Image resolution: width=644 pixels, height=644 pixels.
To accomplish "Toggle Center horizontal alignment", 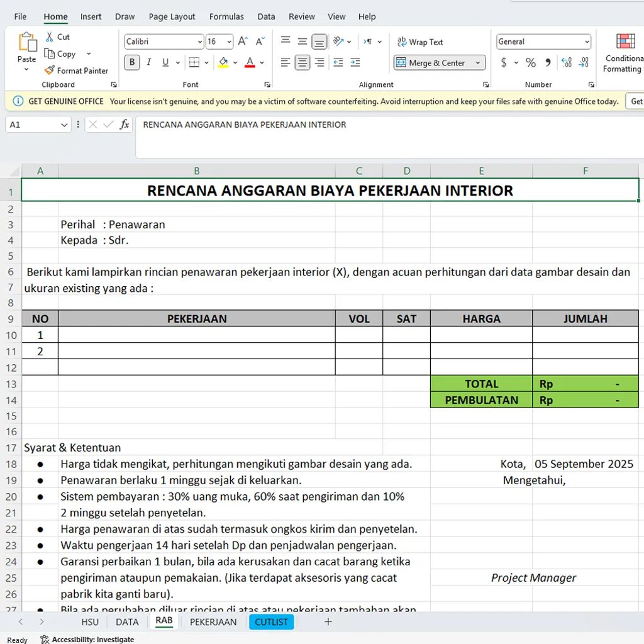I will click(x=303, y=62).
